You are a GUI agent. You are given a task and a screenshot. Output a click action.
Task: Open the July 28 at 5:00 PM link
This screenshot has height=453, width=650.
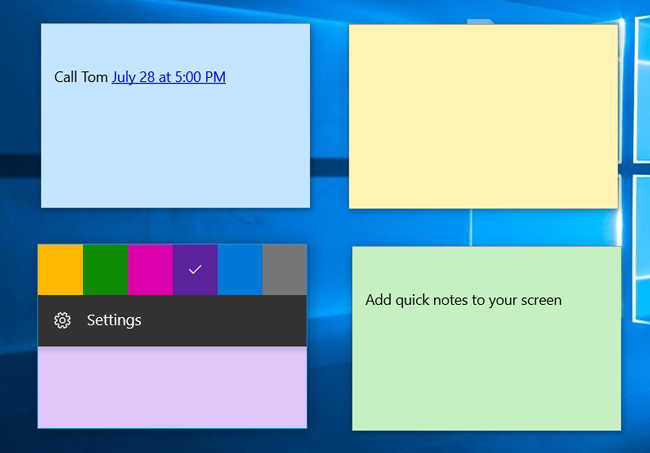click(x=168, y=77)
